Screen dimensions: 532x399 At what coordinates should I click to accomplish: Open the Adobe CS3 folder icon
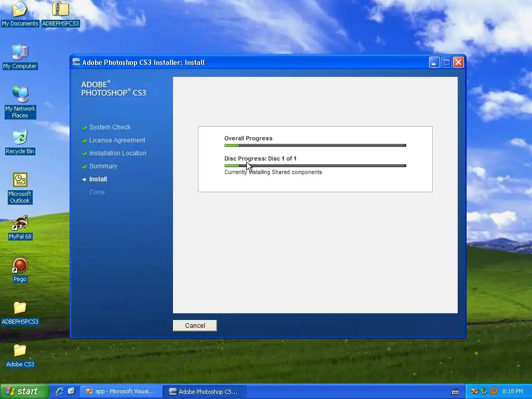point(20,355)
